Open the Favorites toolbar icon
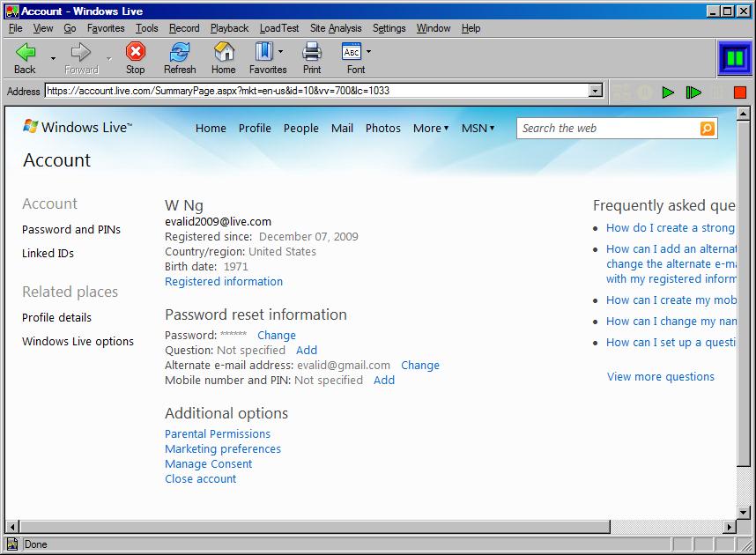756x555 pixels. click(263, 52)
